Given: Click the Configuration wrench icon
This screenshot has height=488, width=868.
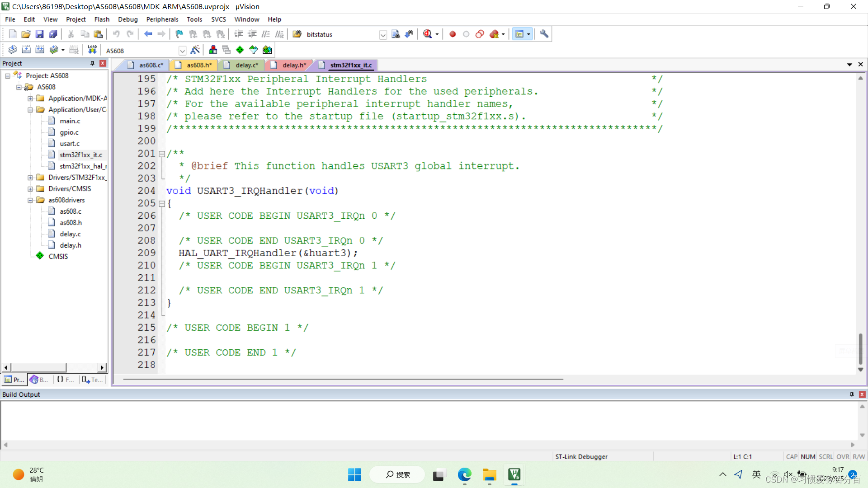Looking at the screenshot, I should [x=544, y=34].
